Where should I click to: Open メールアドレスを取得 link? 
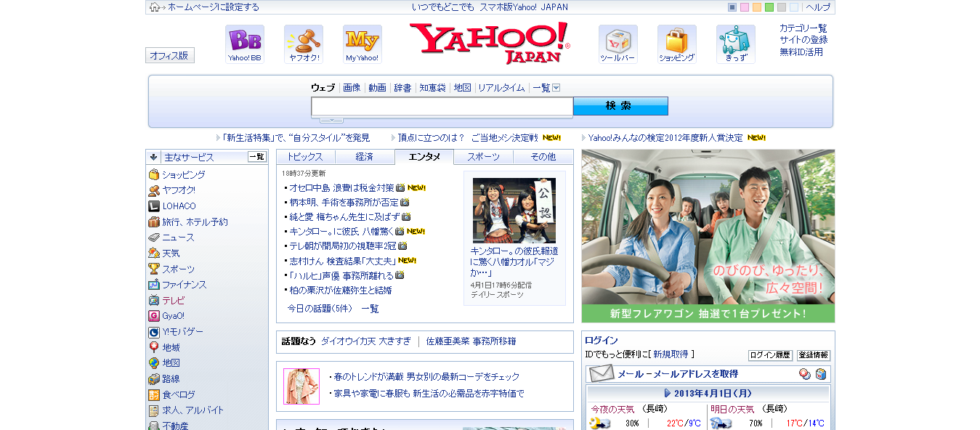695,374
